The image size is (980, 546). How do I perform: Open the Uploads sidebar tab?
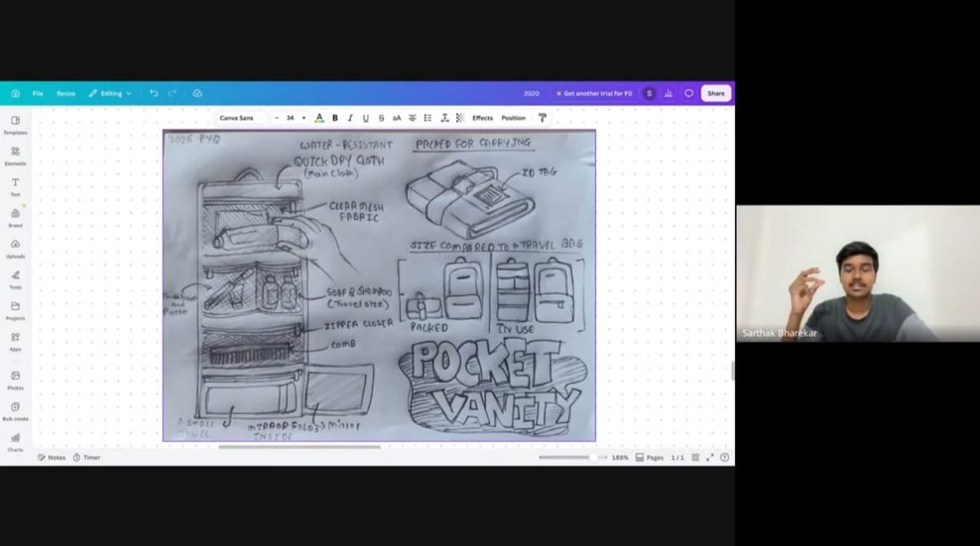(16, 249)
